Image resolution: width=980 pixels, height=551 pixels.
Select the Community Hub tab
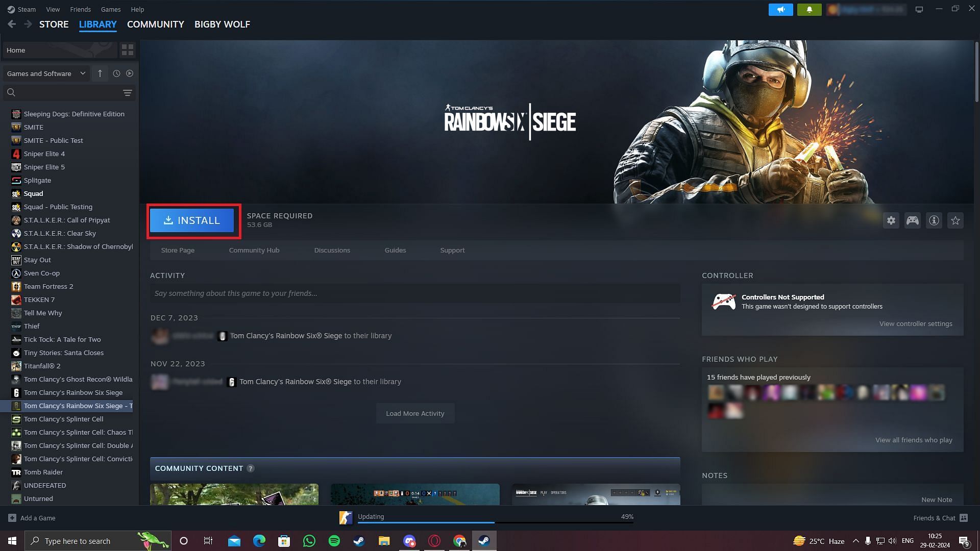point(254,251)
